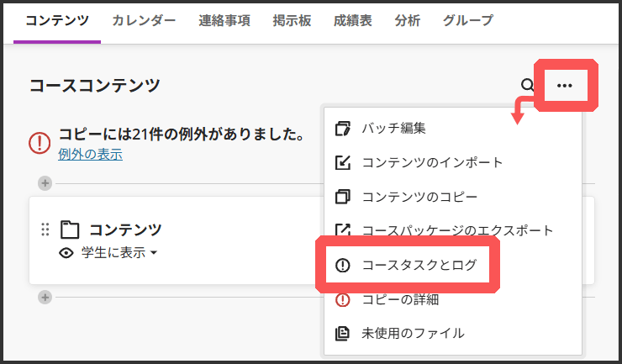The image size is (622, 364).
Task: Open コースタスクとログ from menu
Action: point(419,265)
